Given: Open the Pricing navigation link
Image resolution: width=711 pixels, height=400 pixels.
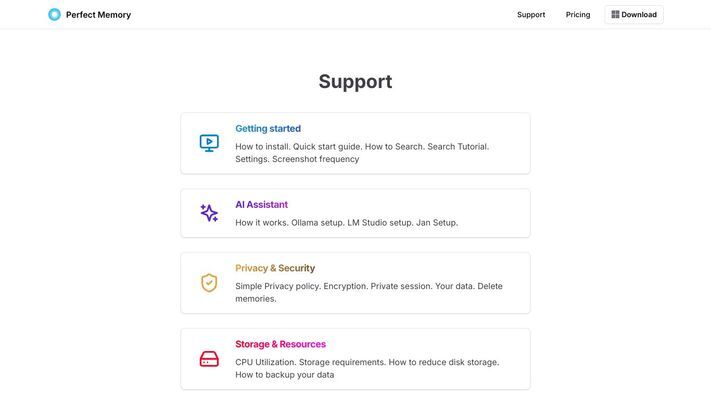Looking at the screenshot, I should pyautogui.click(x=578, y=15).
